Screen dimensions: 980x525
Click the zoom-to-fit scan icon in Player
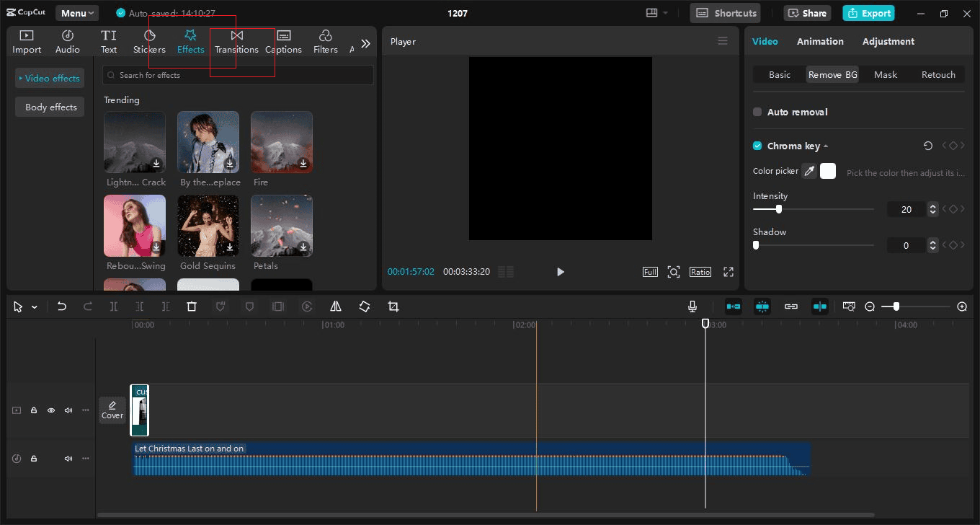coord(674,272)
